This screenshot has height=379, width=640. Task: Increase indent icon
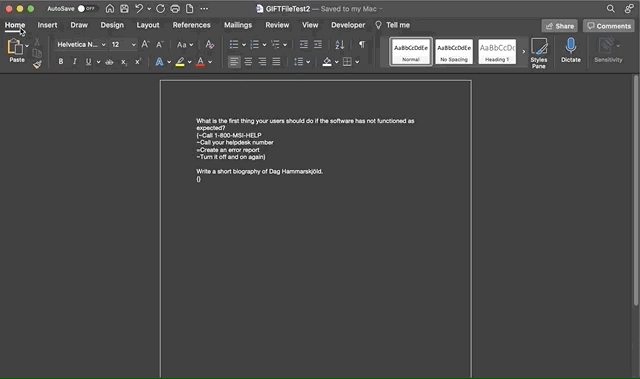pyautogui.click(x=318, y=44)
